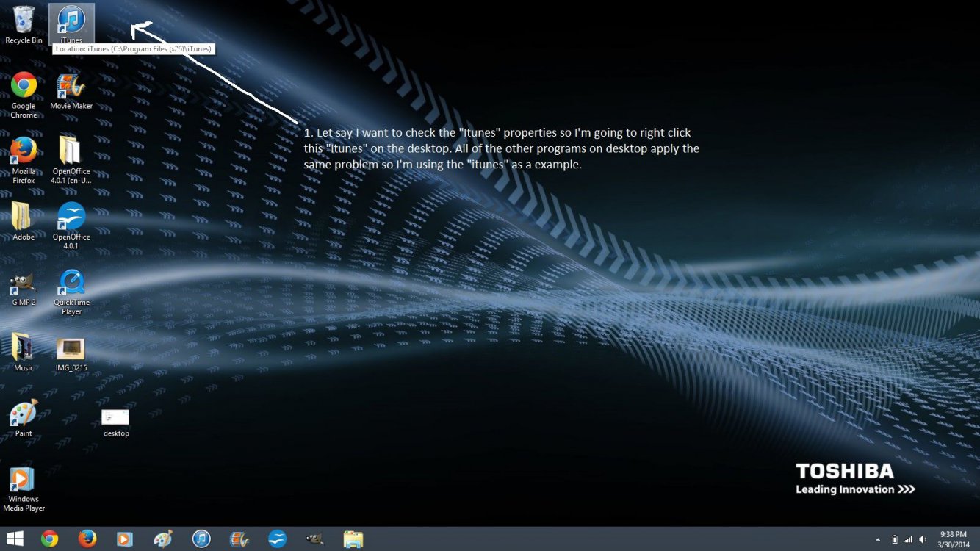Open the Windows Start button
Screen dimensions: 980x551
(x=14, y=539)
